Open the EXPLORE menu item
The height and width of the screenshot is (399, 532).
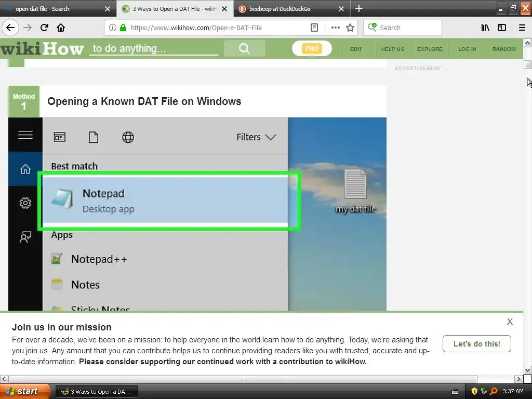pyautogui.click(x=430, y=49)
